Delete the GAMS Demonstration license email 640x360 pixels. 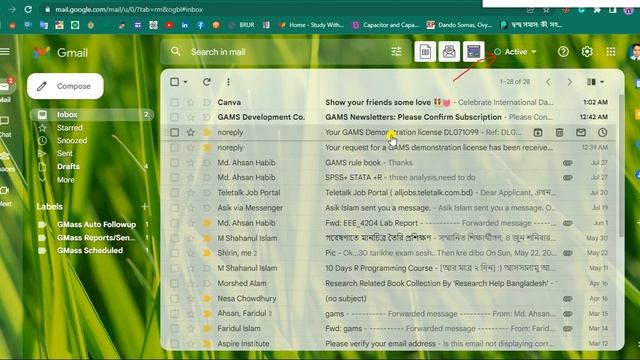click(559, 132)
